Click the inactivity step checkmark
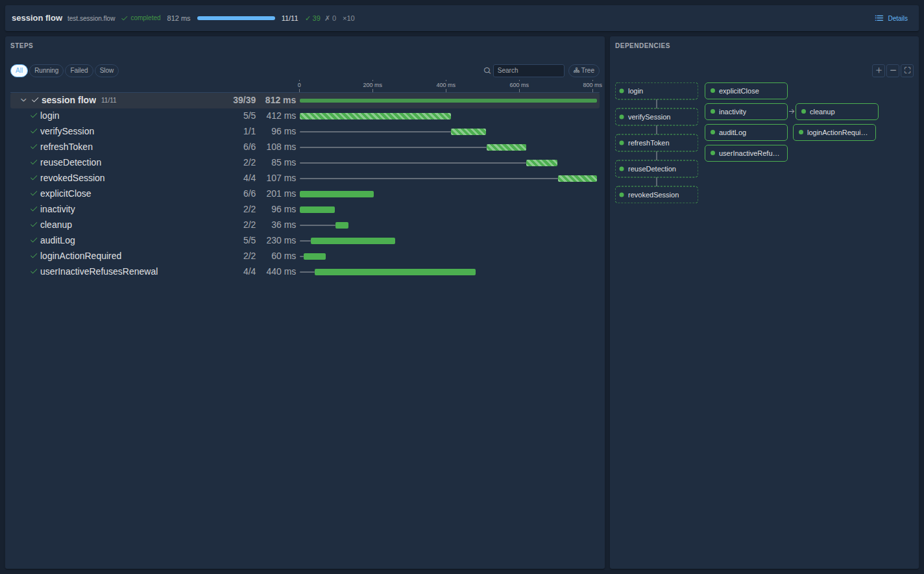 click(34, 209)
